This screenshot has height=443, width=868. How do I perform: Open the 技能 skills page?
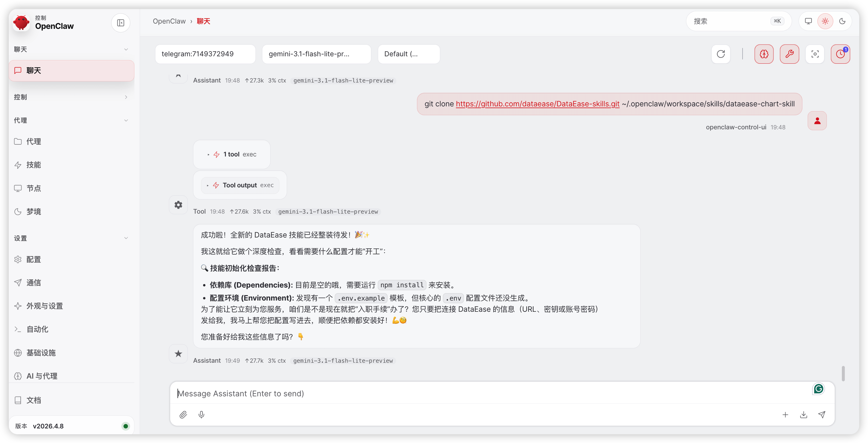71,165
